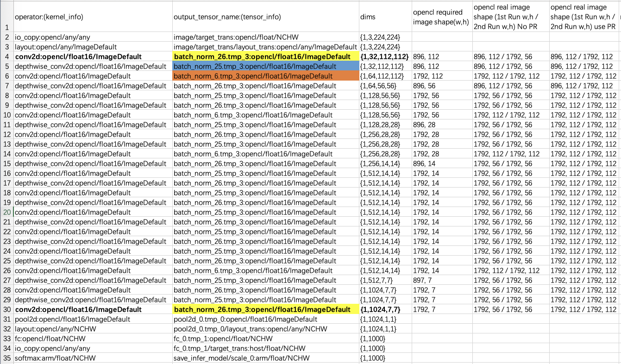621x364 pixels.
Task: Select the 'fc_0.tmp_1:opencl/float/NCHW' cell
Action: tap(265, 339)
